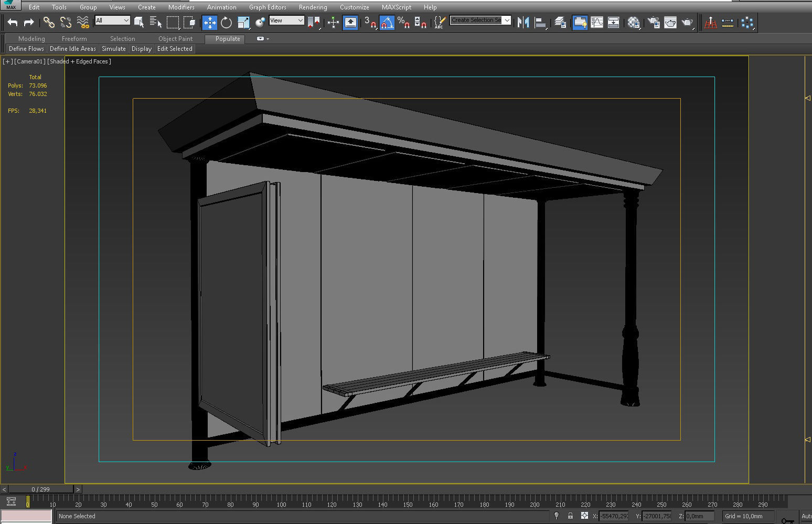Open the Curve Editor icon
812x524 pixels.
(x=597, y=22)
